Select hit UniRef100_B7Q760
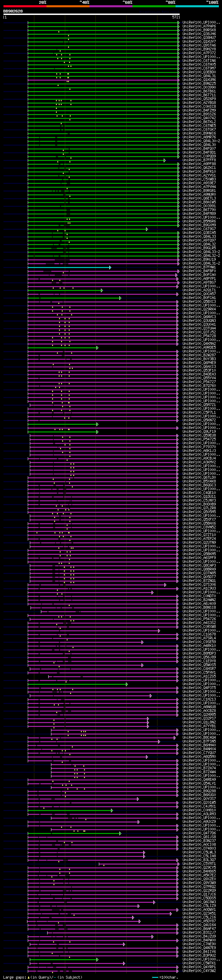The height and width of the screenshot is (980, 222). 199,386
